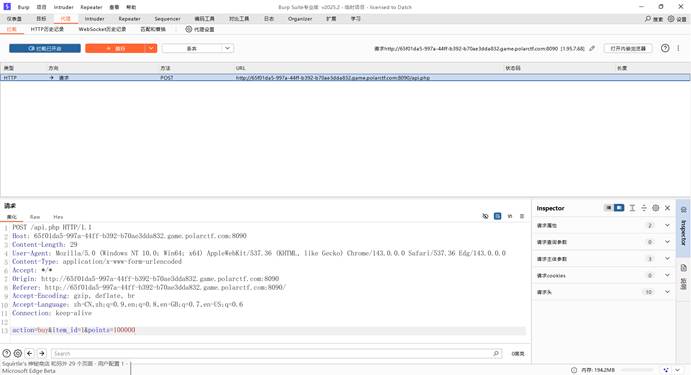Click the open embedded browser button
Screen dimensions: 691x375
pyautogui.click(x=628, y=48)
